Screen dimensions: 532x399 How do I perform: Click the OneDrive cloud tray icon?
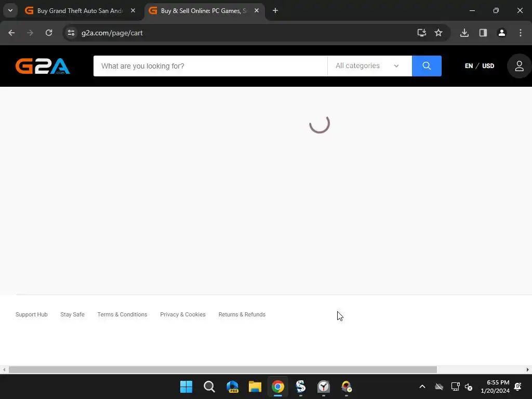click(439, 387)
